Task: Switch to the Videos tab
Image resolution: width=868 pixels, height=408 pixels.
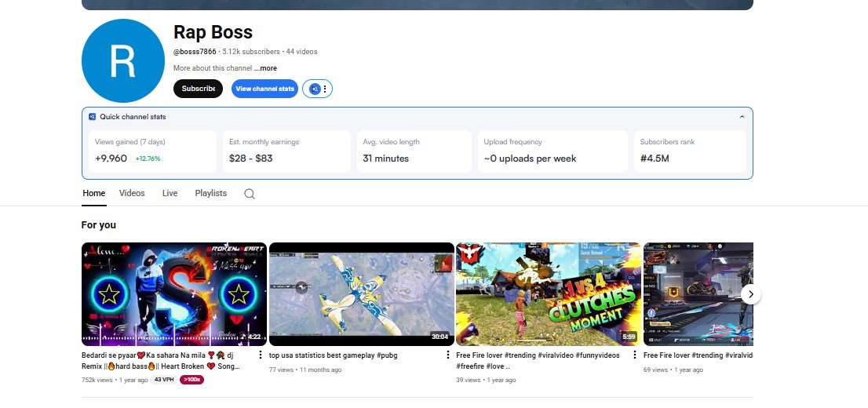Action: pyautogui.click(x=132, y=193)
